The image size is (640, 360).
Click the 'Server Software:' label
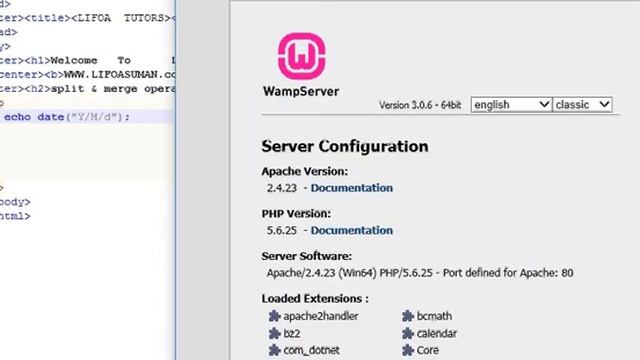pos(307,256)
